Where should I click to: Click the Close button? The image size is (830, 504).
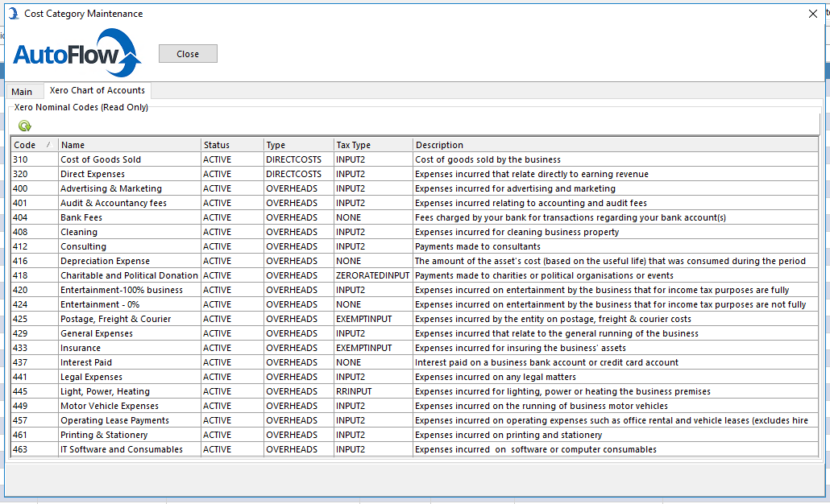(x=188, y=54)
